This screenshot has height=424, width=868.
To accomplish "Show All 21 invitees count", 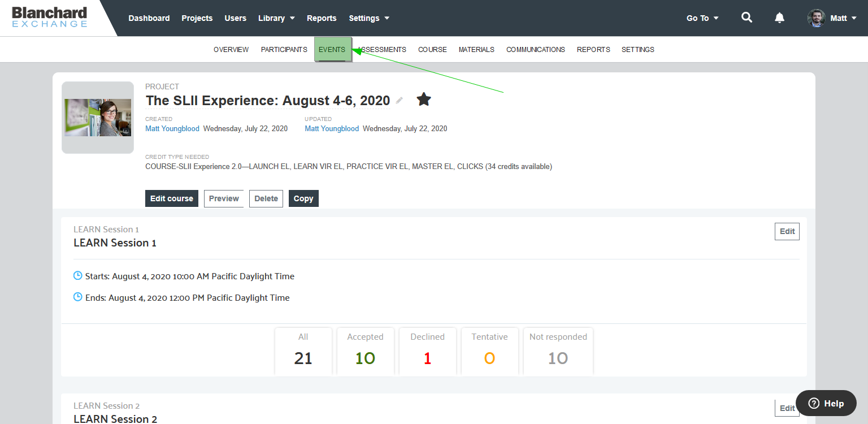I will (303, 351).
